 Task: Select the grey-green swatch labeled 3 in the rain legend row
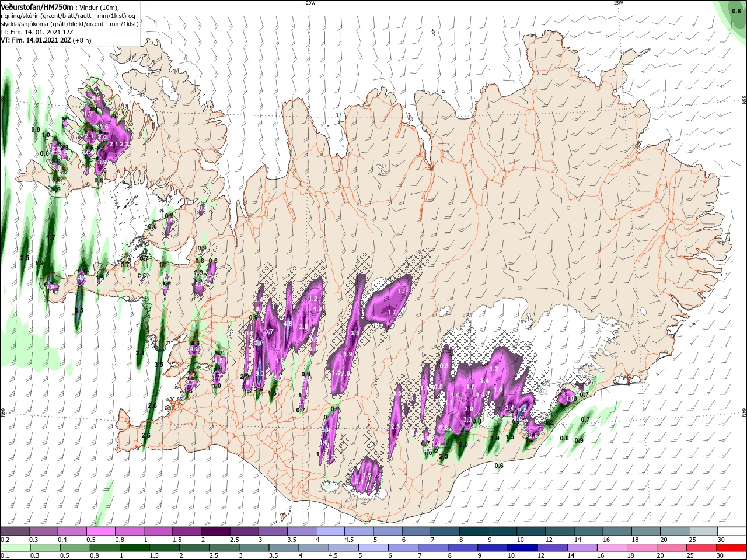point(254,548)
